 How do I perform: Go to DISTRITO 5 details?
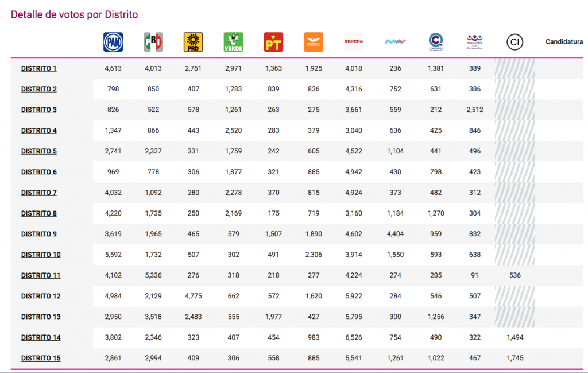tap(39, 151)
